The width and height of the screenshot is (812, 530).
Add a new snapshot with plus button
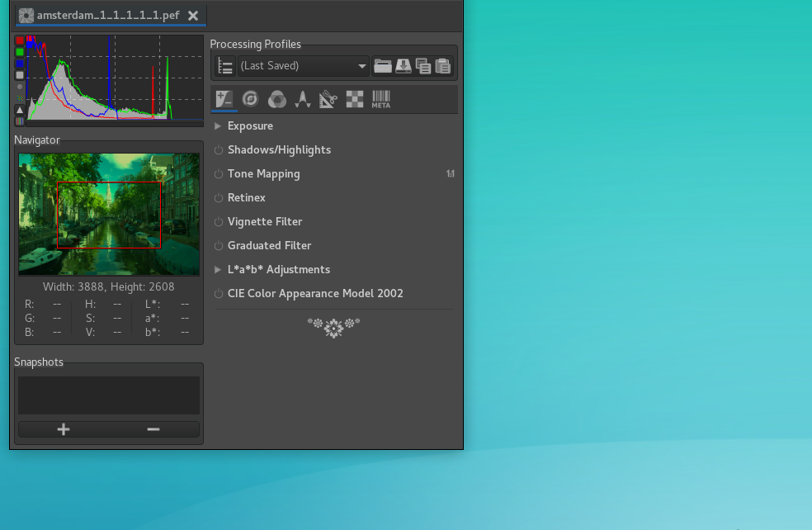(64, 429)
